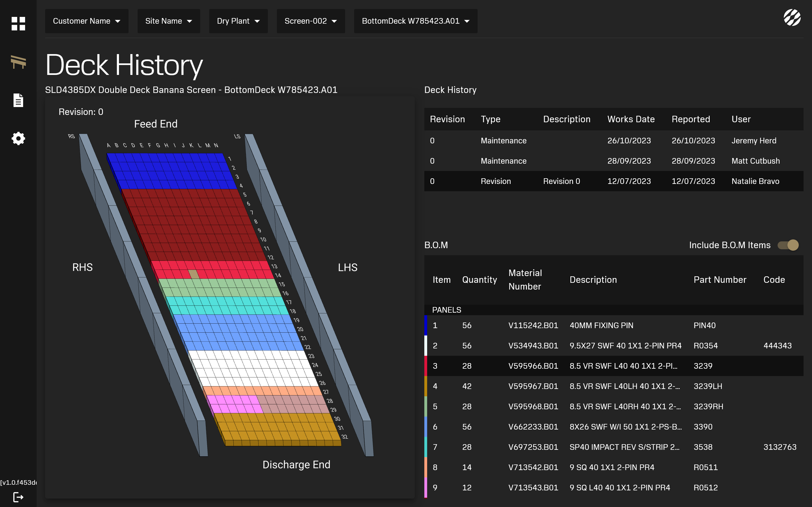Open BottomDeck W785423.A01 dropdown
Screen dimensions: 812x507
pyautogui.click(x=415, y=21)
